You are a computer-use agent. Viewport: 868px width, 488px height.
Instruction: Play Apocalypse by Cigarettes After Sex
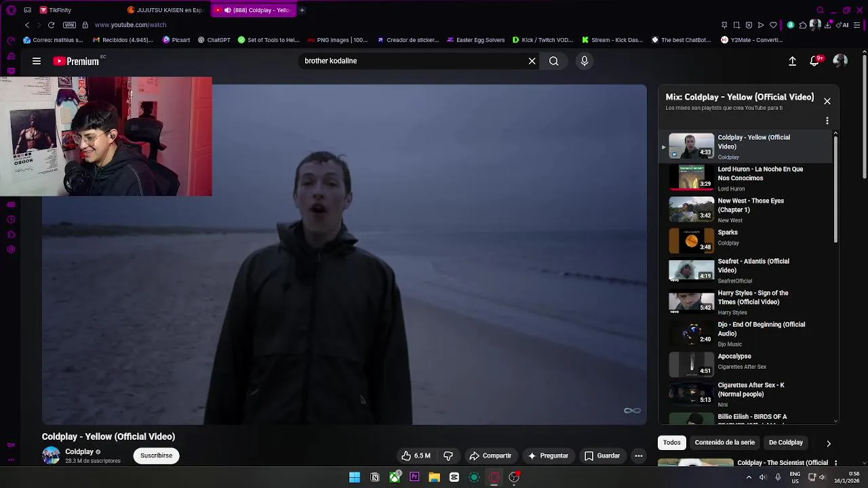[x=746, y=364]
